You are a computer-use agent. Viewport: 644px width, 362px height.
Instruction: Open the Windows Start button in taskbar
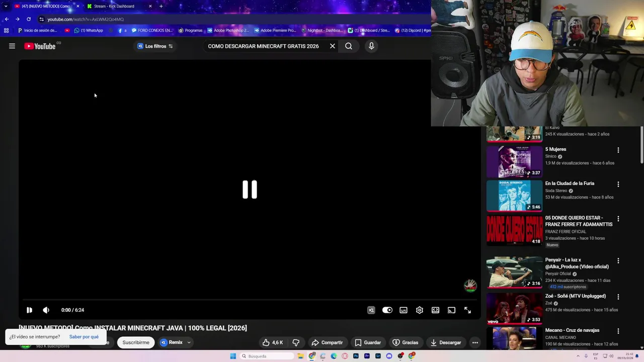233,356
